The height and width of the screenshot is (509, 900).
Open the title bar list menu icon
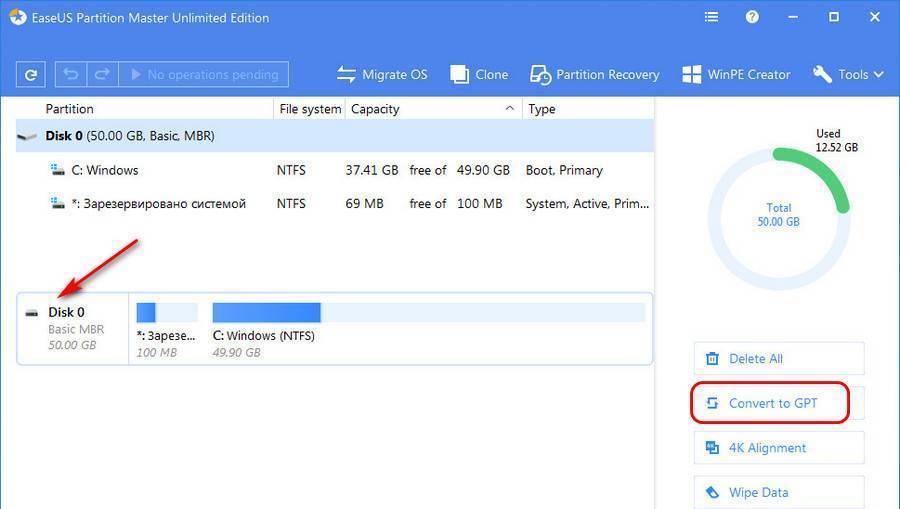[711, 17]
